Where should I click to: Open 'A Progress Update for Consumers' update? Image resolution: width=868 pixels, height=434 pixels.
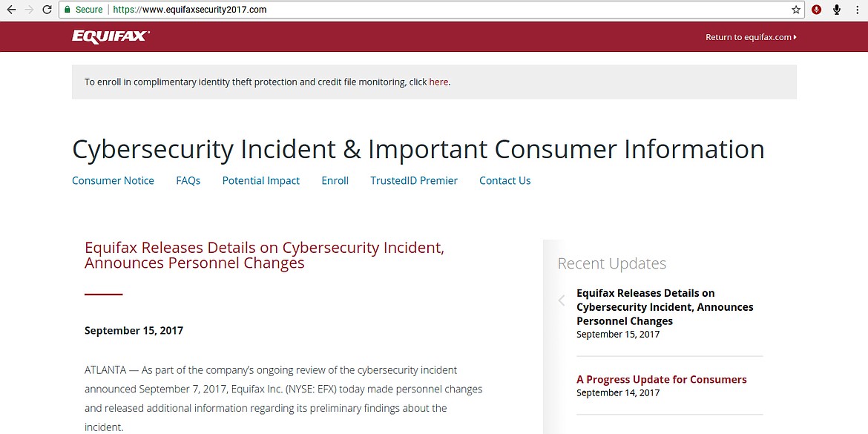(x=662, y=379)
